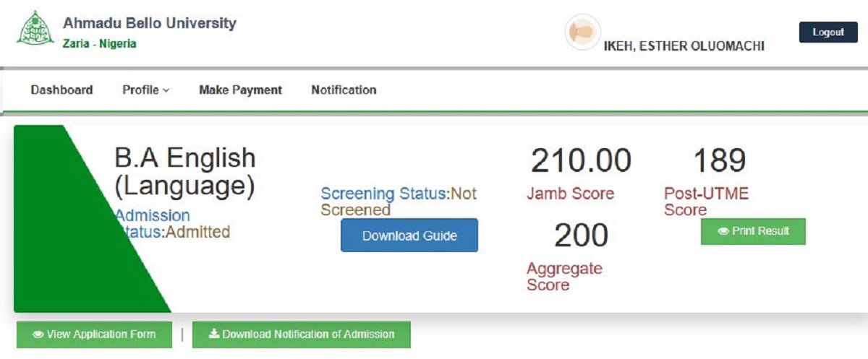Select the name IKEH, ESTHER OLUOMACHI

pos(684,46)
